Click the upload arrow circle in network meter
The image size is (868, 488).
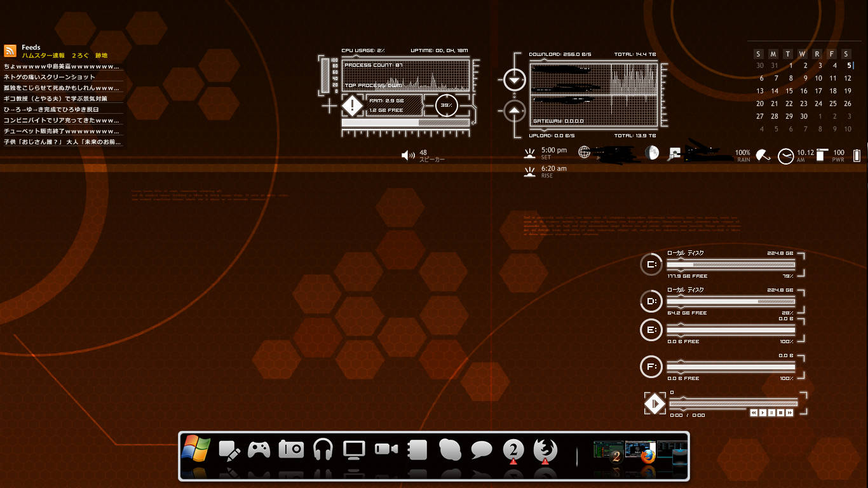click(x=515, y=112)
